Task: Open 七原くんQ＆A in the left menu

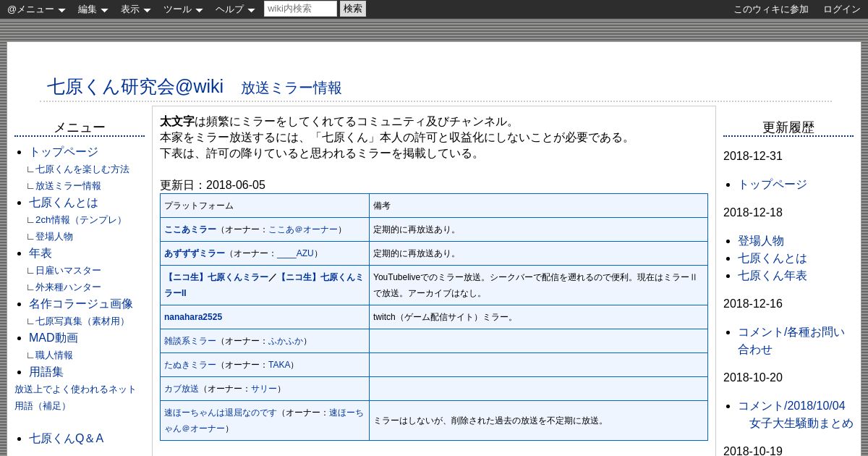Action: tap(67, 439)
